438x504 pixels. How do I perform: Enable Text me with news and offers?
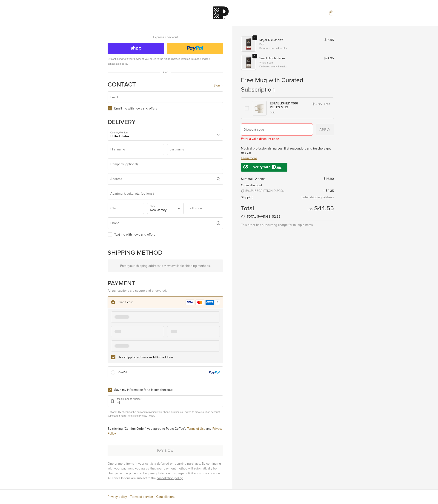(x=110, y=234)
